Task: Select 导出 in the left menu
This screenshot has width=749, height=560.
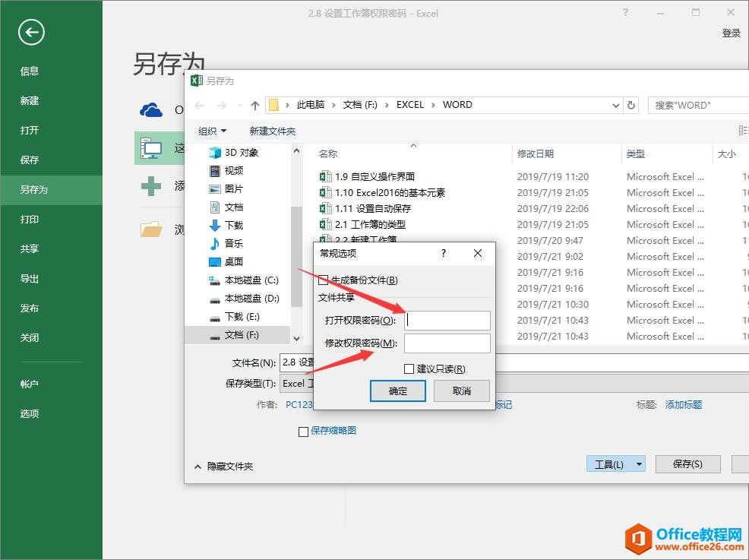Action: [x=30, y=278]
